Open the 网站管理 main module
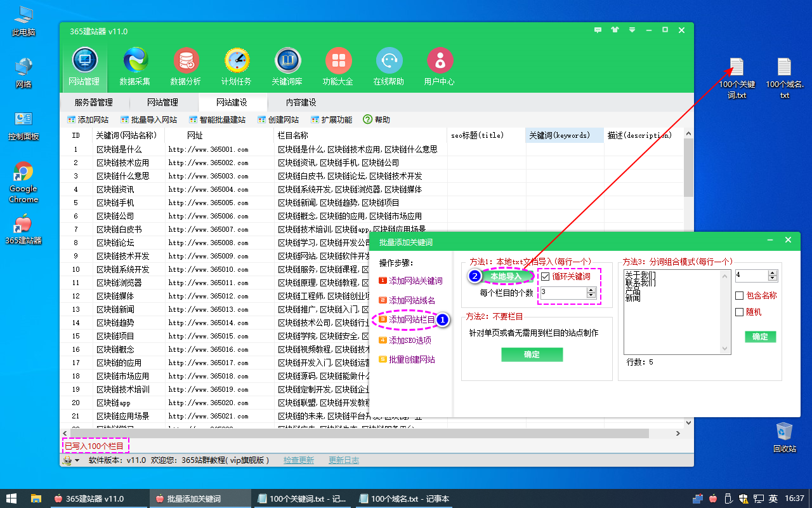This screenshot has width=812, height=508. [x=84, y=67]
